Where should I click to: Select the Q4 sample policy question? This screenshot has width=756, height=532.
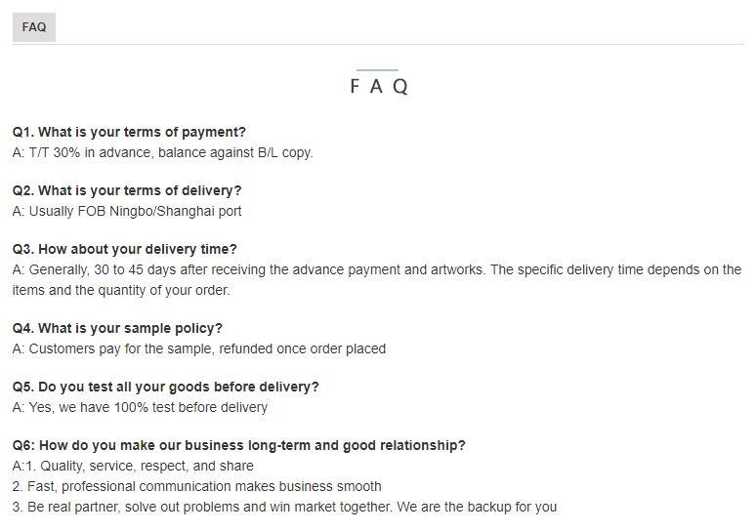coord(117,328)
